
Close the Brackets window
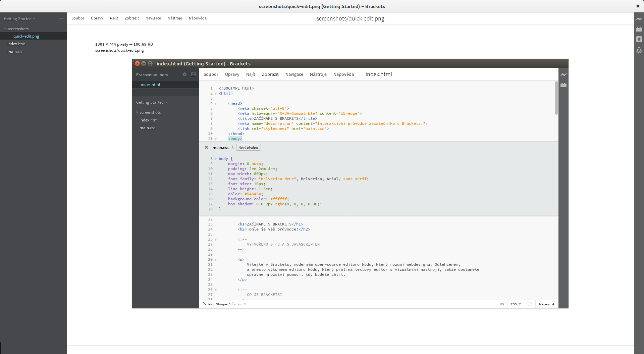(638, 6)
